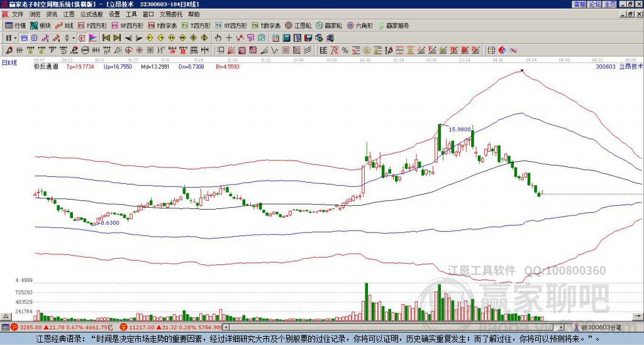Click the right-arrow button at the volume panel's edge
This screenshot has height=345, width=644.
pyautogui.click(x=639, y=317)
